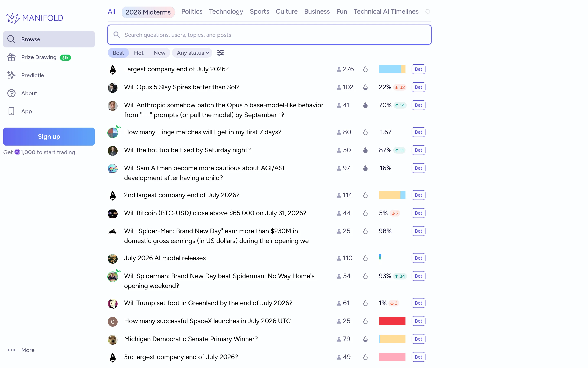Image resolution: width=588 pixels, height=368 pixels.
Task: Click creator avatar for Bitcoin question
Action: point(113,213)
